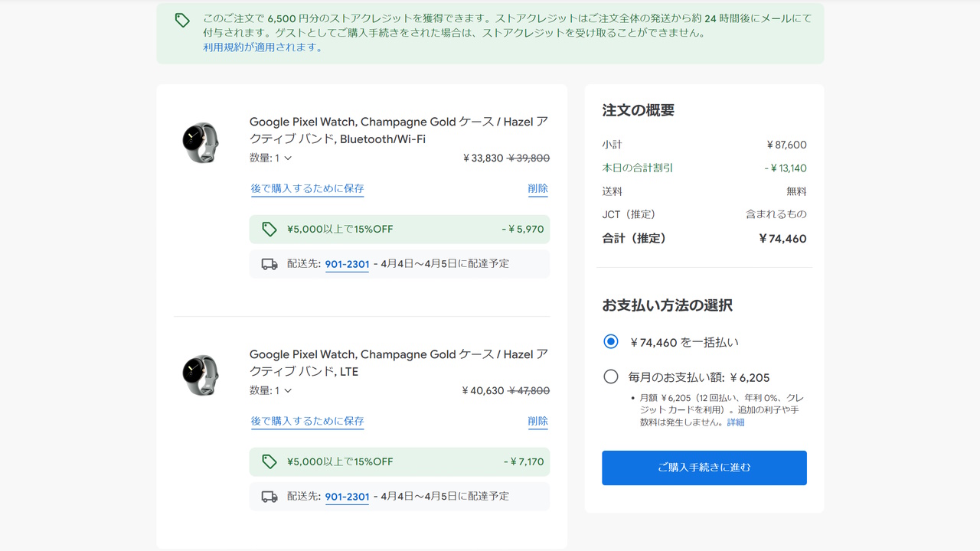Click the tag icon in the store credit banner
This screenshot has height=551, width=980.
click(x=182, y=20)
